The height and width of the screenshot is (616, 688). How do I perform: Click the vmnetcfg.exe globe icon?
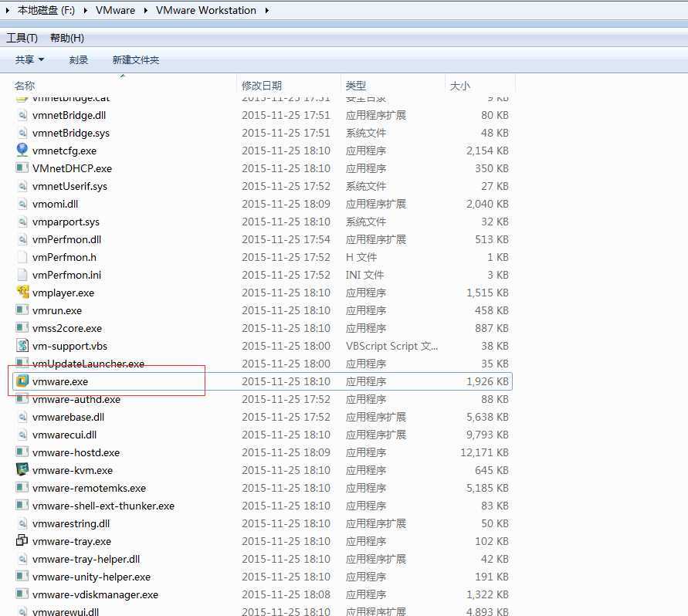click(22, 151)
